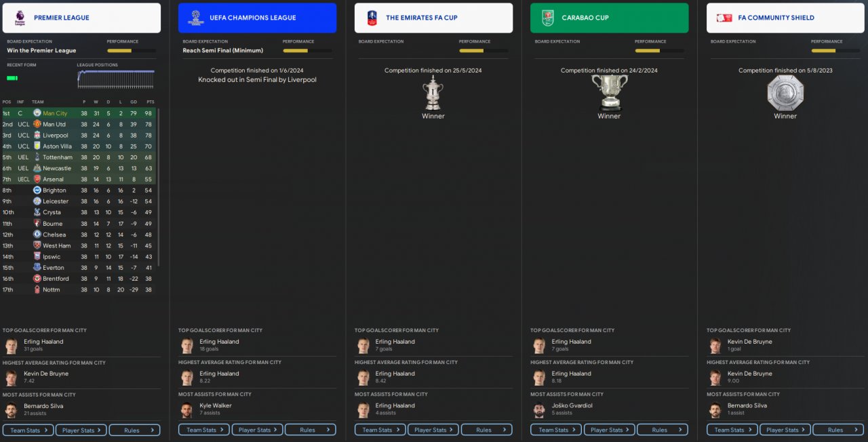Click the FA Cup winner trophy image
Viewport: 868px width, 442px height.
[x=433, y=93]
